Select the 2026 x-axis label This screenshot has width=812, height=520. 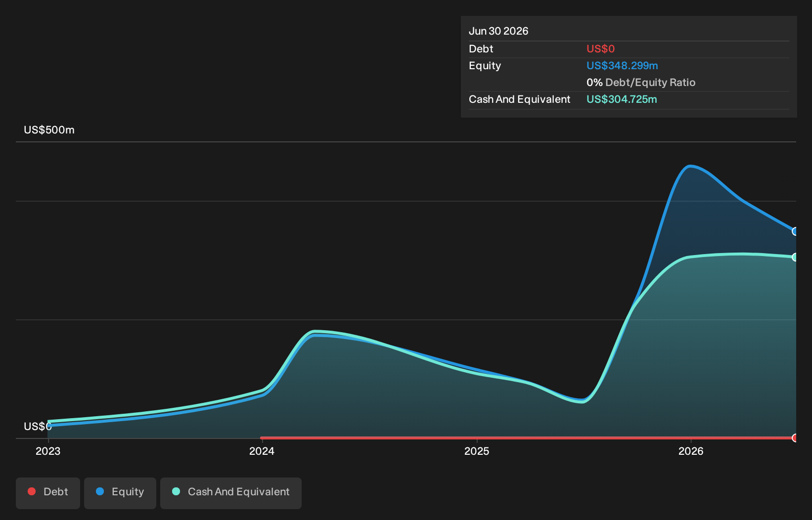tap(691, 451)
